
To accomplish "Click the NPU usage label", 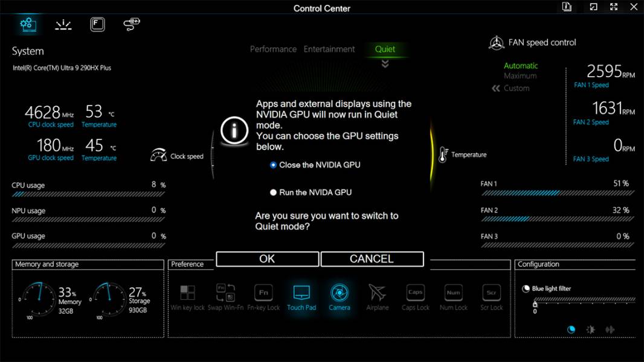I will tap(28, 211).
